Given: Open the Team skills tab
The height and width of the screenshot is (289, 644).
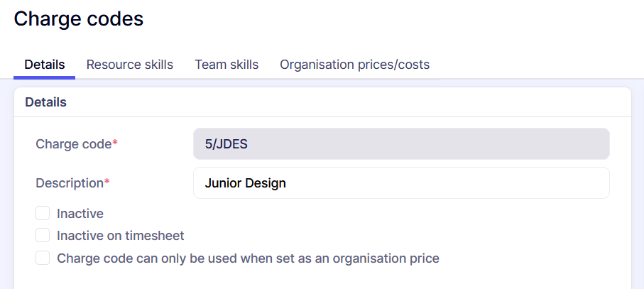Looking at the screenshot, I should [x=227, y=65].
